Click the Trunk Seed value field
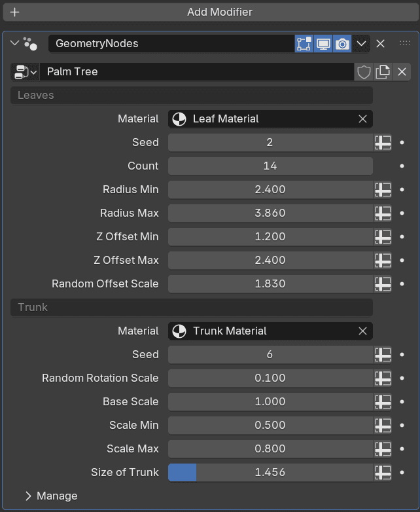Viewport: 420px width, 512px height. pos(270,355)
